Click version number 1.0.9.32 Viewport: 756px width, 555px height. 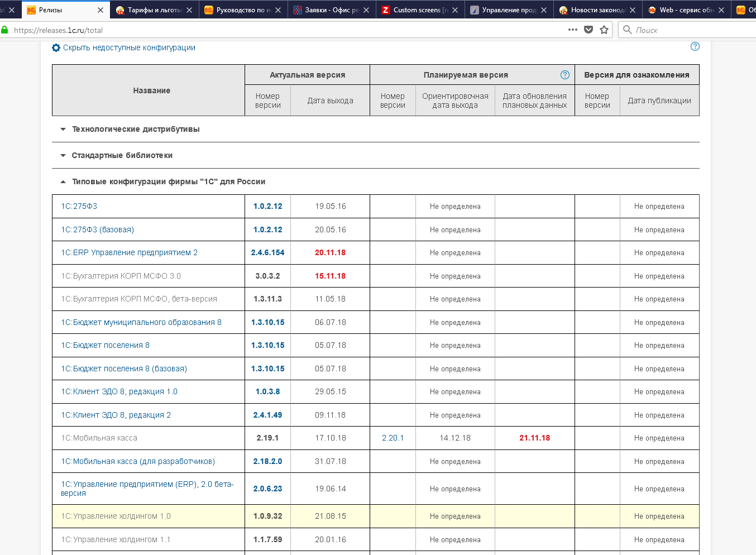click(x=268, y=516)
